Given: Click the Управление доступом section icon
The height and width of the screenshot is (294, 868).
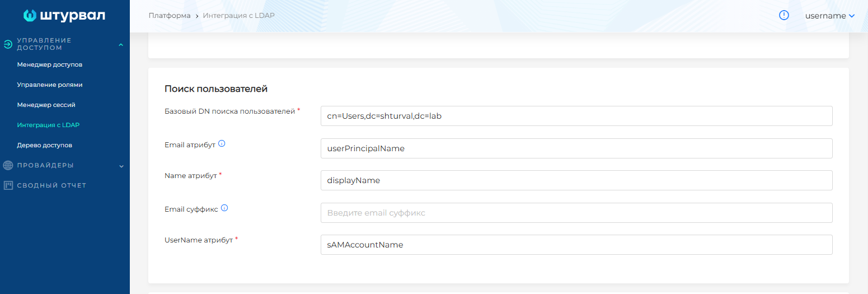Looking at the screenshot, I should pos(8,44).
